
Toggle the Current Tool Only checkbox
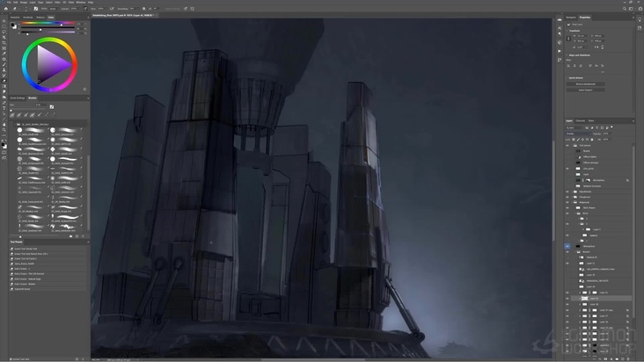(11, 359)
